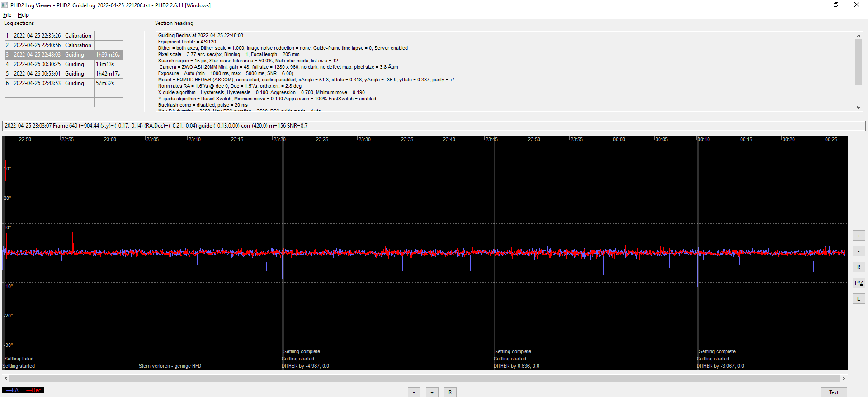Select Guiding section with duration 1h39m26s

(64, 55)
